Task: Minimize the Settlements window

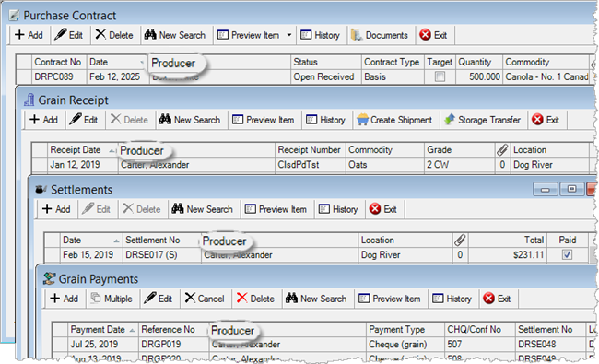Action: 546,189
